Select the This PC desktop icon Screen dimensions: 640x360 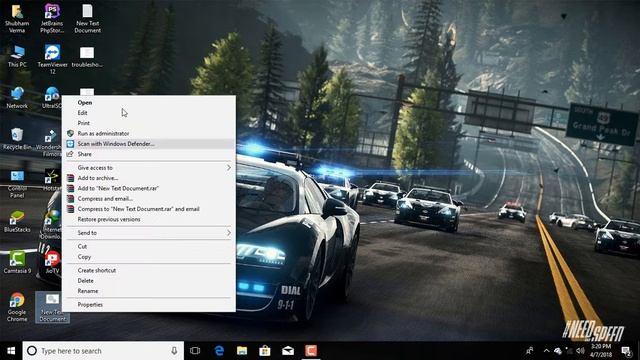point(17,57)
